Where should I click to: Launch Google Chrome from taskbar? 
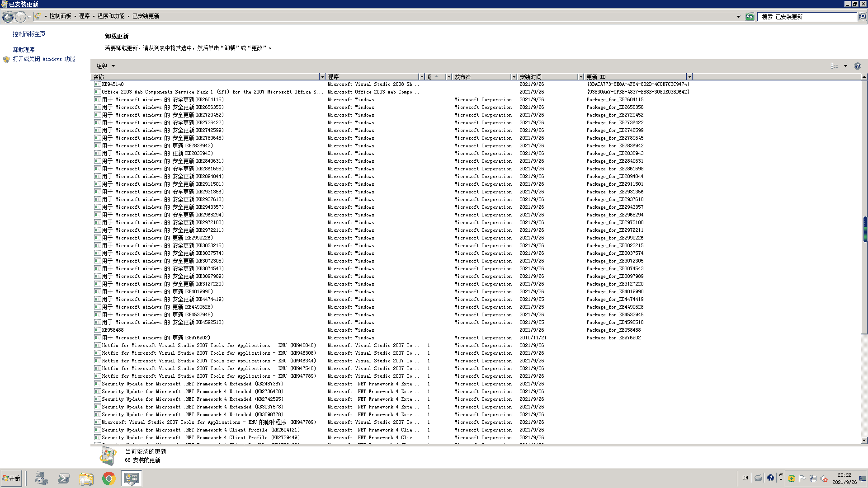tap(108, 479)
